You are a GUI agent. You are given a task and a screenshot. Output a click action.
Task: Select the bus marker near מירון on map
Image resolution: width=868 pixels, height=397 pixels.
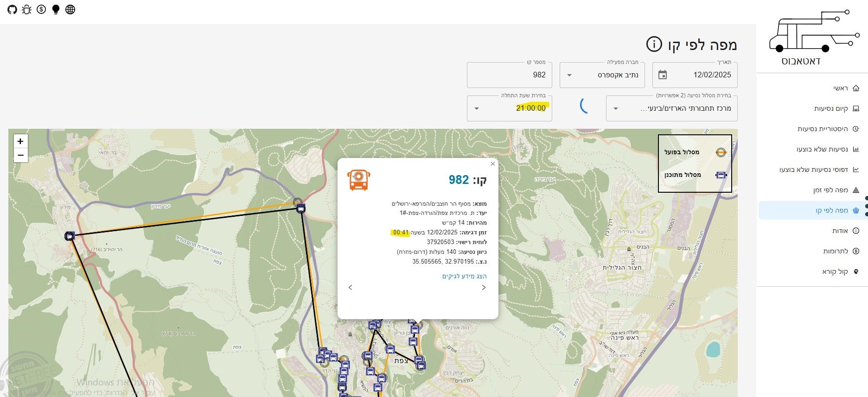coord(70,236)
